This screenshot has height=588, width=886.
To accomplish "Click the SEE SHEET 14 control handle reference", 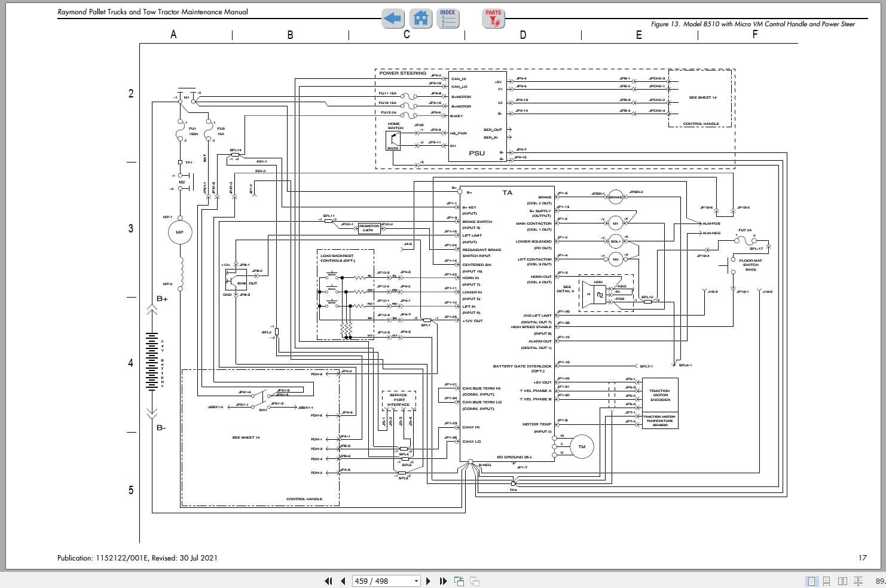I will 702,97.
